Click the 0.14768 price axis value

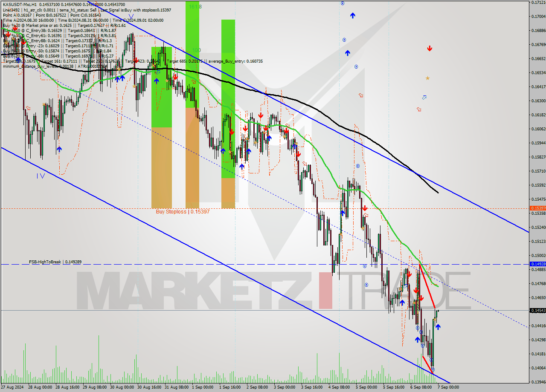pos(538,284)
